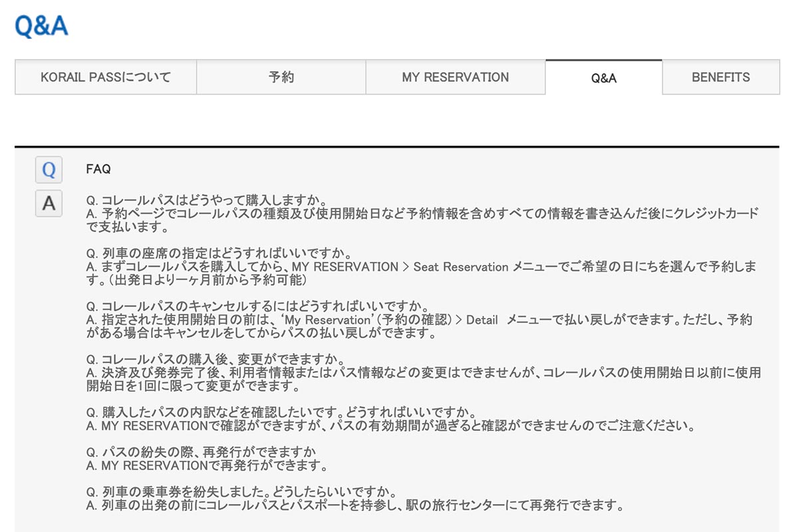Open the KORAIL PASSについて tab
The height and width of the screenshot is (532, 798).
pos(106,77)
